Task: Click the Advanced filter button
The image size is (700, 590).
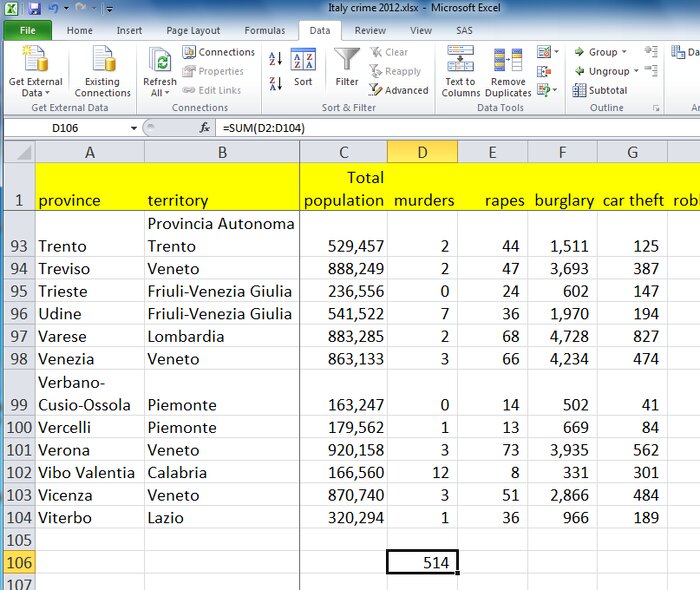Action: point(400,90)
